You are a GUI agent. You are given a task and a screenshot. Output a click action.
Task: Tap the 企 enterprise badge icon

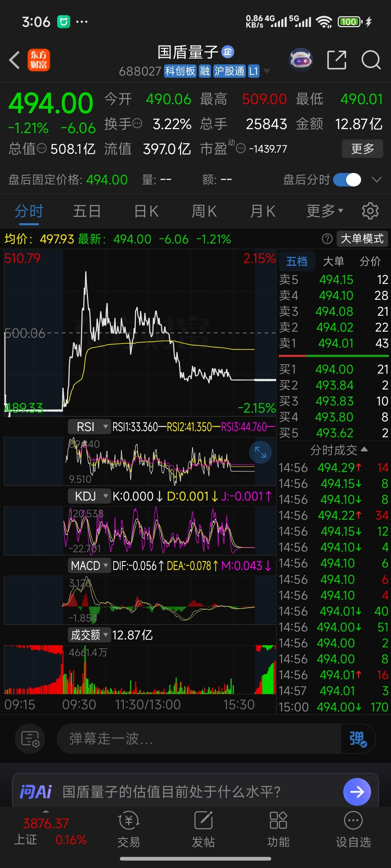pos(228,52)
